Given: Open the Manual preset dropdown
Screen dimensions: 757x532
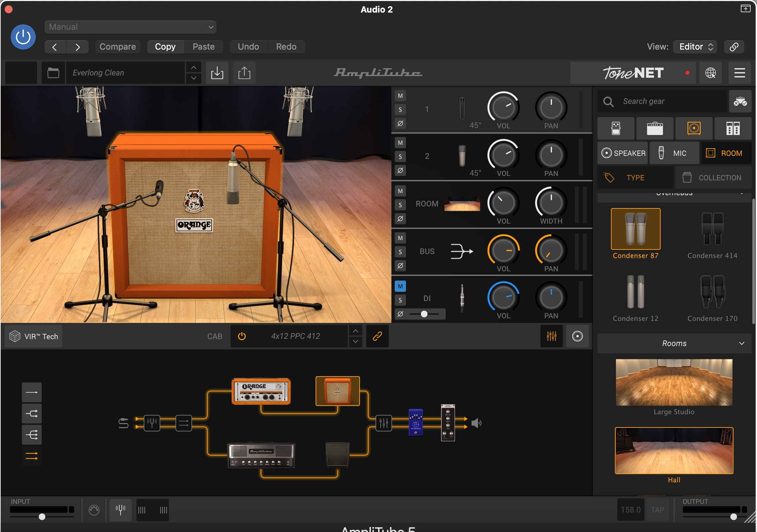Looking at the screenshot, I should click(x=130, y=27).
